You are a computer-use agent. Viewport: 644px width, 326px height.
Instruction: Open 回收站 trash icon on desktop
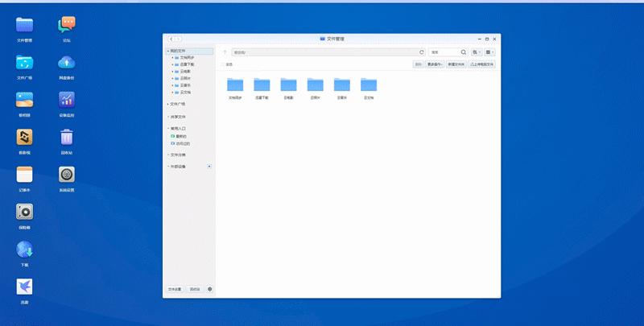point(67,138)
